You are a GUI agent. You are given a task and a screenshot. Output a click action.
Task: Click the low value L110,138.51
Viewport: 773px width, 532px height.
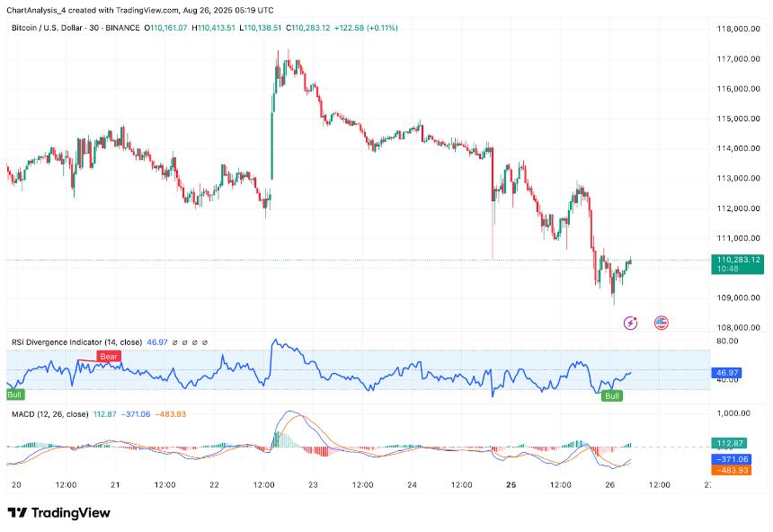click(x=261, y=28)
